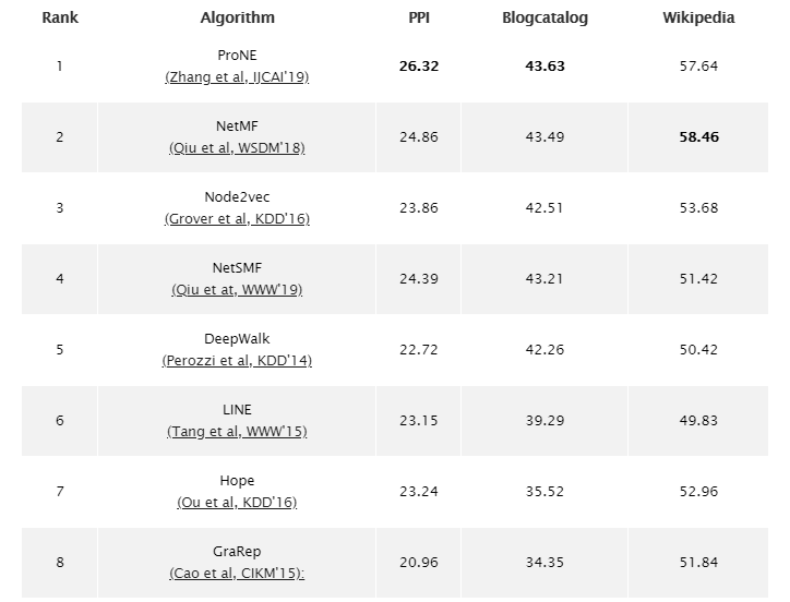Image resolution: width=790 pixels, height=602 pixels.
Task: Select the GraRep algorithm name
Action: coord(237,551)
